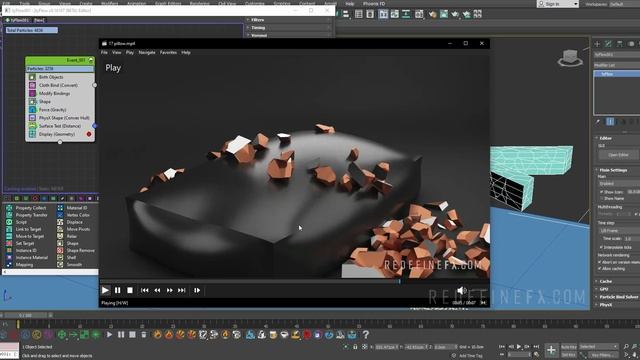Toggle Birth Objects operator on in Event_001
Viewport: 640px width, 360px height.
(x=32, y=77)
